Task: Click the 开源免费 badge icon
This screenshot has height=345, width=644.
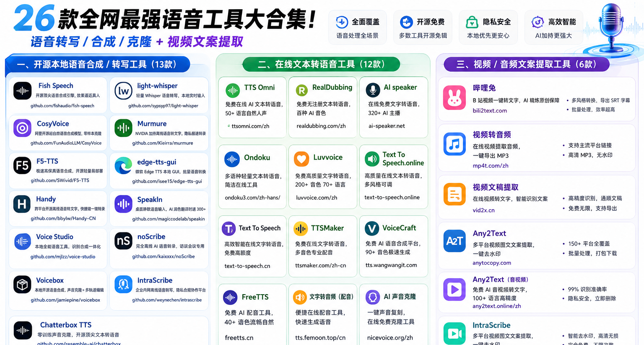Action: [406, 22]
